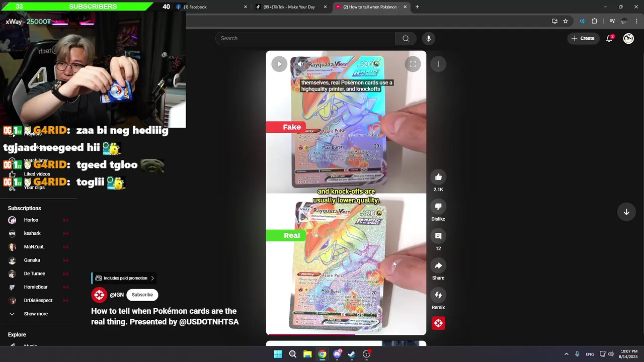Mute the Short's volume icon
Image resolution: width=644 pixels, height=362 pixels.
click(300, 64)
